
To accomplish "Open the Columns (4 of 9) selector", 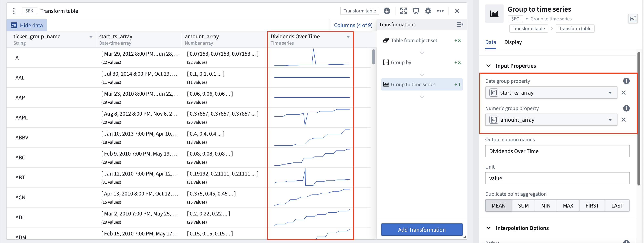I will [353, 25].
